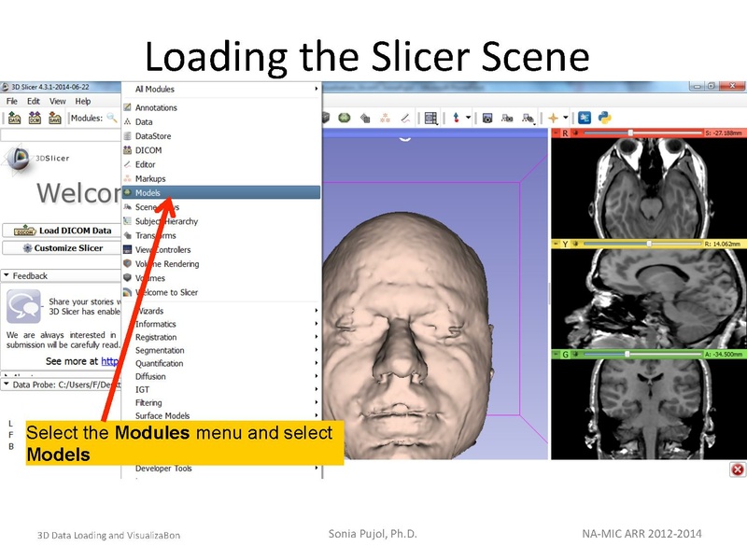Image resolution: width=747 pixels, height=560 pixels.
Task: Adjust the yellow slice offset slider
Action: (x=643, y=244)
